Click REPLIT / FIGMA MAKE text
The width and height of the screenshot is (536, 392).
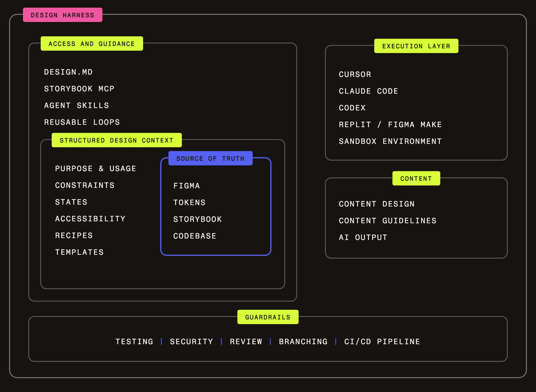click(x=390, y=125)
